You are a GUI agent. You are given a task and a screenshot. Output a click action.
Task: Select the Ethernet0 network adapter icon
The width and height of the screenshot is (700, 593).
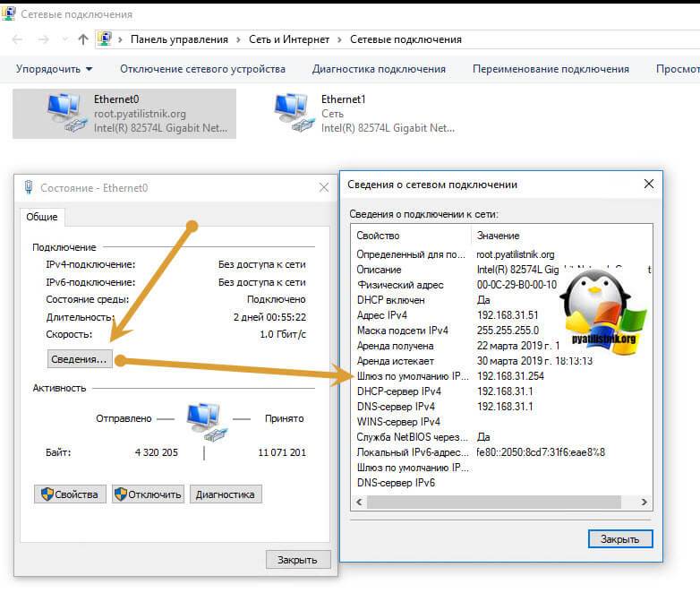(x=66, y=113)
